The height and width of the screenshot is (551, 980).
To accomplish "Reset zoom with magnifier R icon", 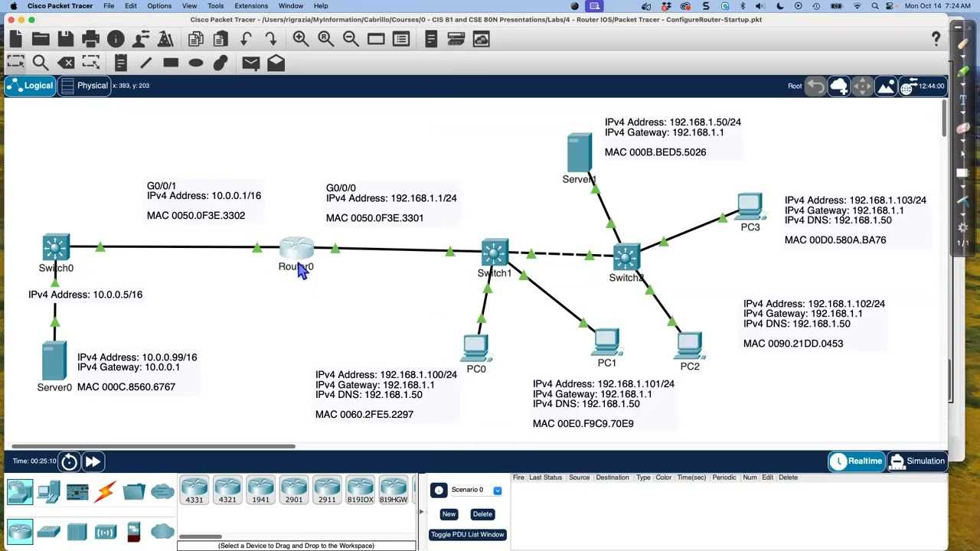I will tap(326, 39).
